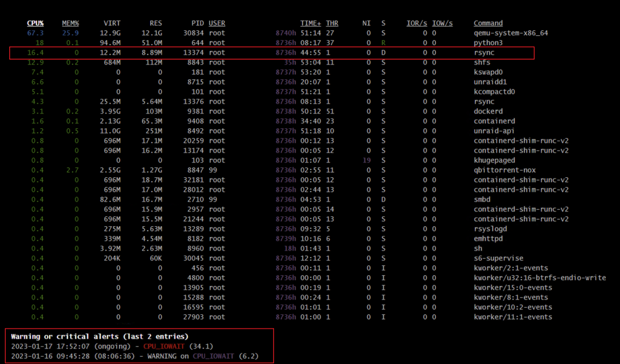The height and width of the screenshot is (364, 620).
Task: Select the IOR/s column header
Action: coord(417,24)
